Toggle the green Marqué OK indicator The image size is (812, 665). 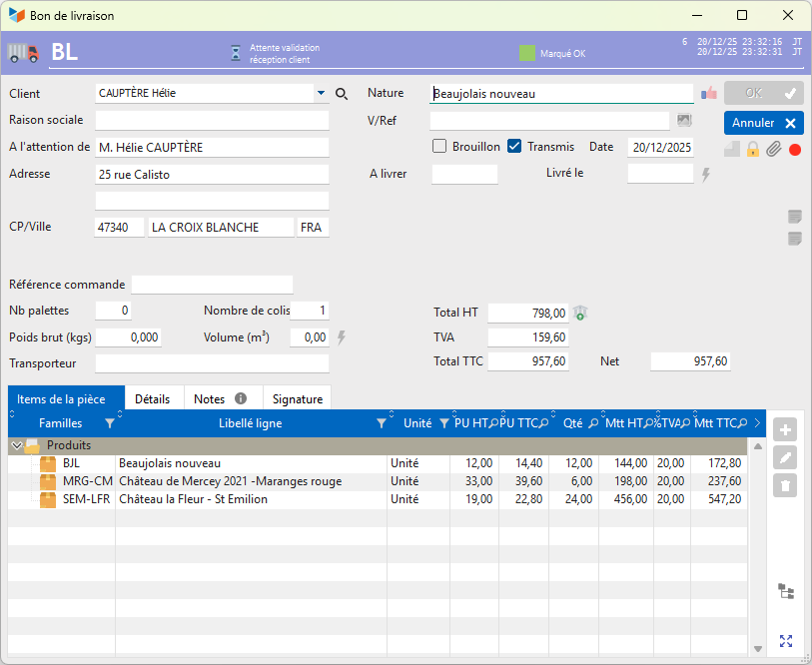click(526, 53)
